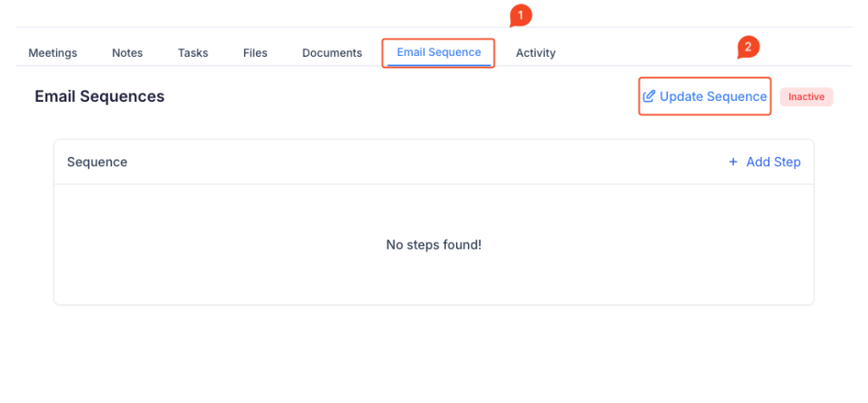
Task: Click the Email Sequences page heading
Action: 99,97
